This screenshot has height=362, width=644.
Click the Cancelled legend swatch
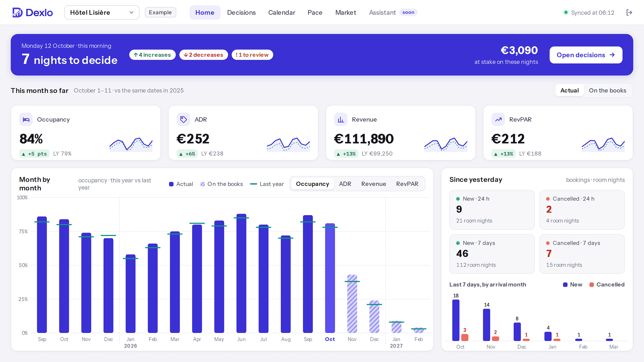592,285
